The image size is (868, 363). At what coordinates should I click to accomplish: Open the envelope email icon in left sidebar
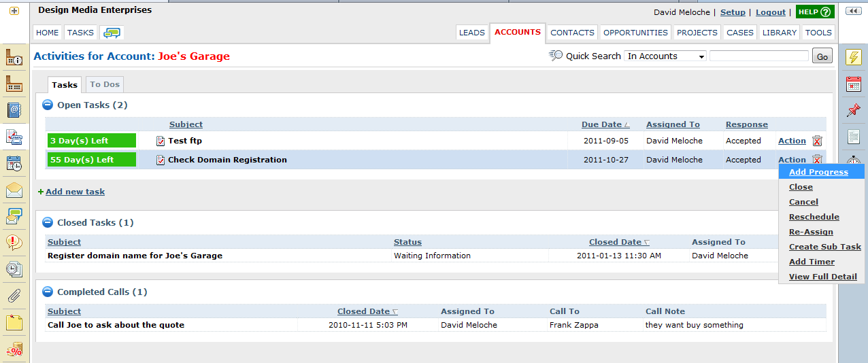[14, 190]
